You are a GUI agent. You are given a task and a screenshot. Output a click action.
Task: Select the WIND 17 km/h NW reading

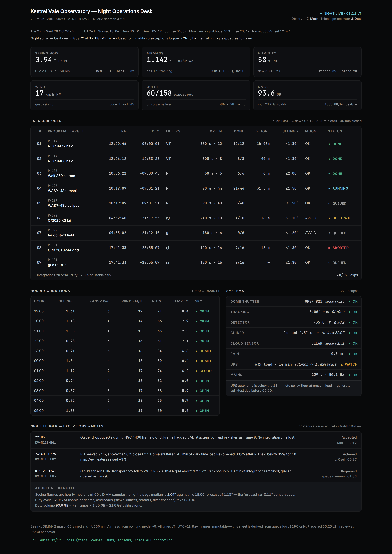pyautogui.click(x=48, y=93)
